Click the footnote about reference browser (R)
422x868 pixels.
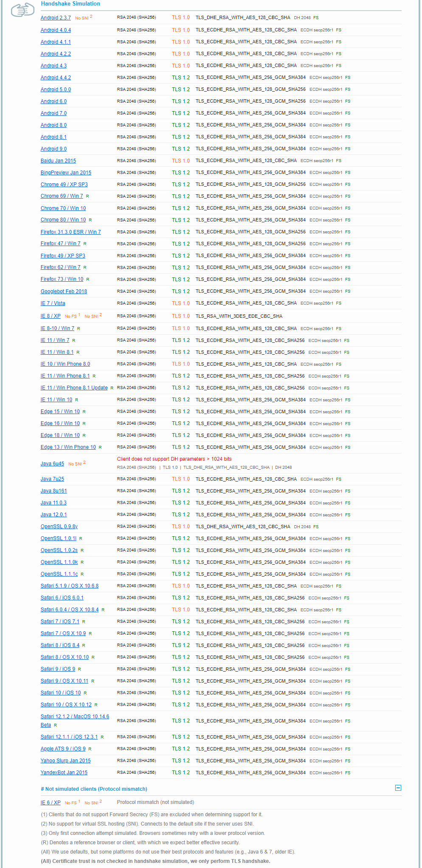click(140, 843)
